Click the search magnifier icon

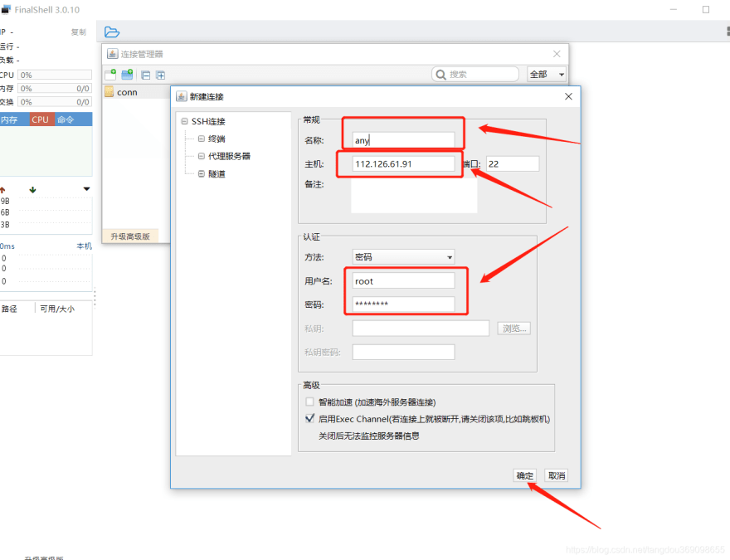click(x=440, y=75)
